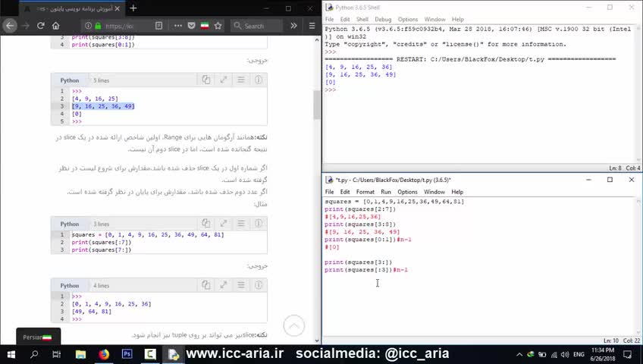The height and width of the screenshot is (364, 643).
Task: Click the volume icon in system tray
Action: (565, 355)
